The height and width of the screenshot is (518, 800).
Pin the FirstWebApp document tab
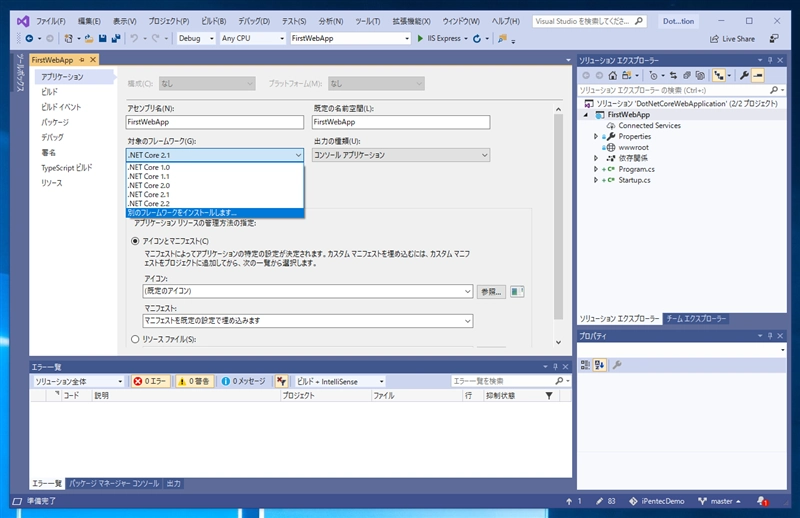(82, 60)
